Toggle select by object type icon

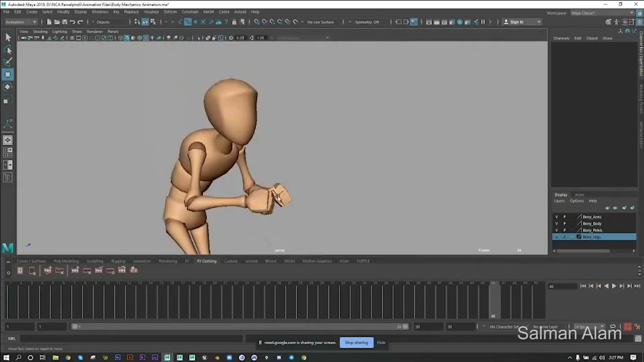click(145, 22)
